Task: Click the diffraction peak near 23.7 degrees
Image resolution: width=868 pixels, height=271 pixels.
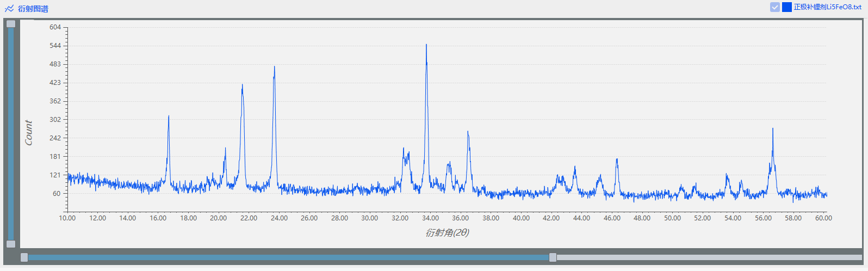Action: 274,68
